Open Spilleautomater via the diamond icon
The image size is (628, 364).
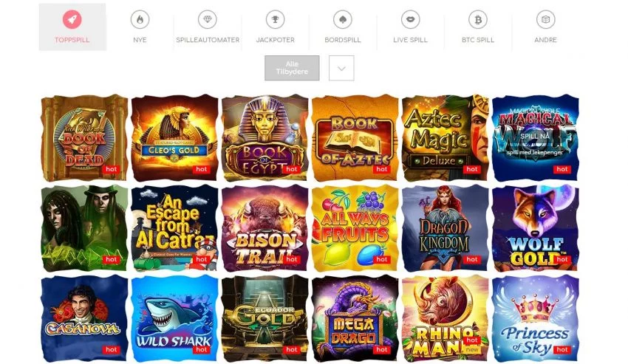pos(208,19)
